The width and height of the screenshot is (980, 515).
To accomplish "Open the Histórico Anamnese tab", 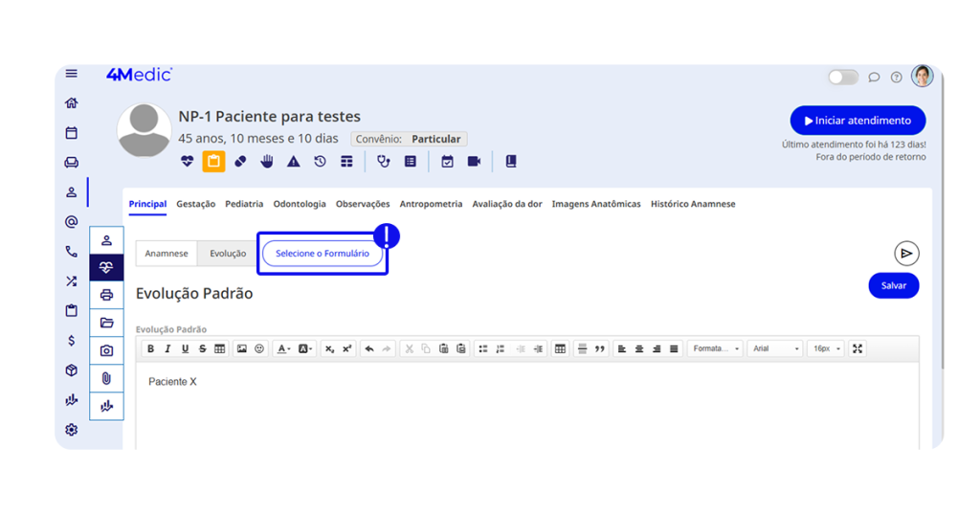I will coord(693,204).
